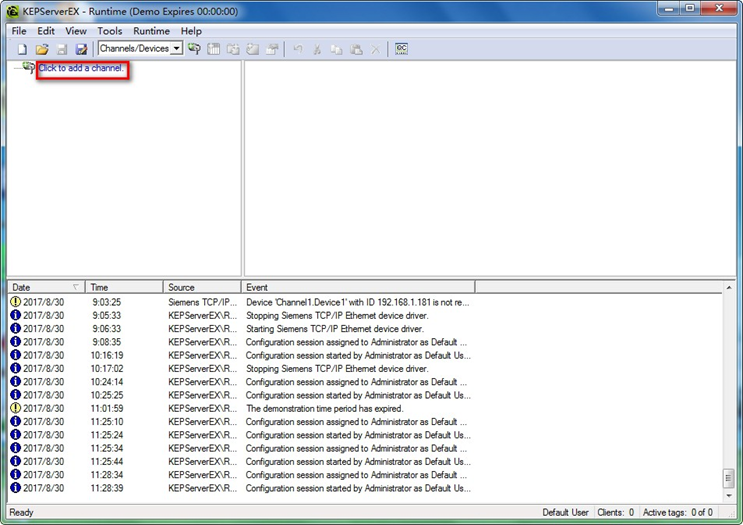Click the 'Siemens TCP/IP...' source cell

click(202, 302)
